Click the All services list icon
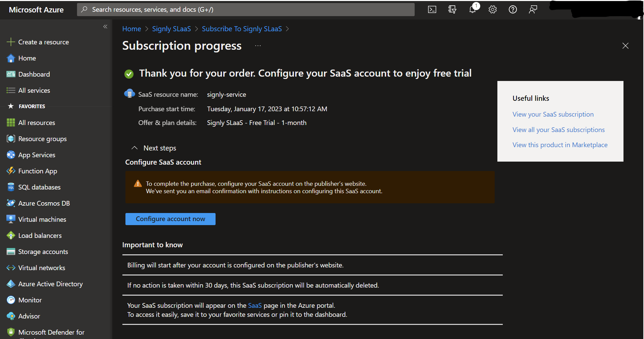644x339 pixels. (x=11, y=90)
